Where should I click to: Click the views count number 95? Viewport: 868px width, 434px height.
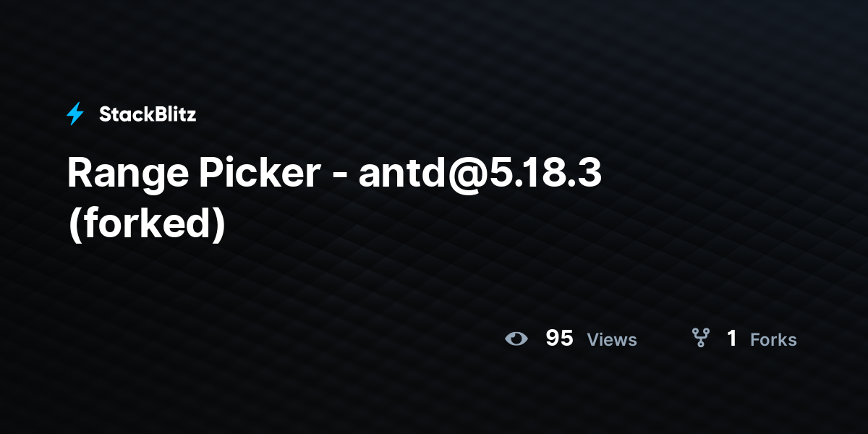coord(559,338)
